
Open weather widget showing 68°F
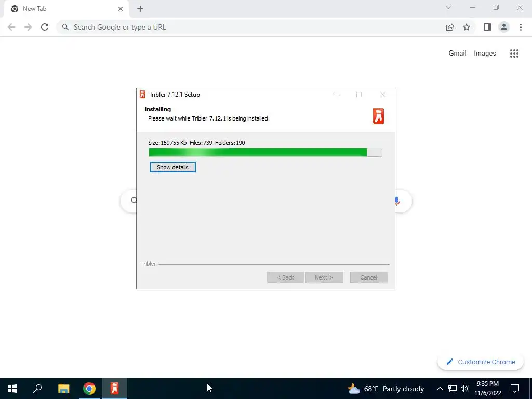[x=386, y=389]
